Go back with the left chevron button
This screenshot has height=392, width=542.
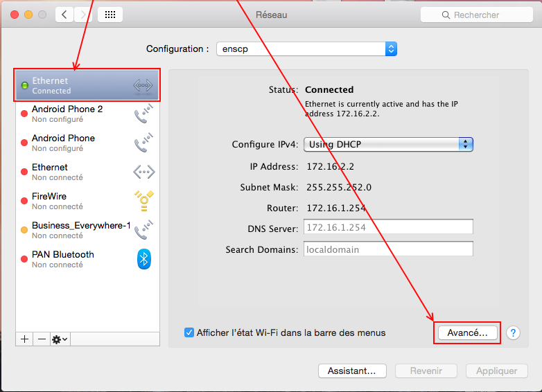(64, 15)
